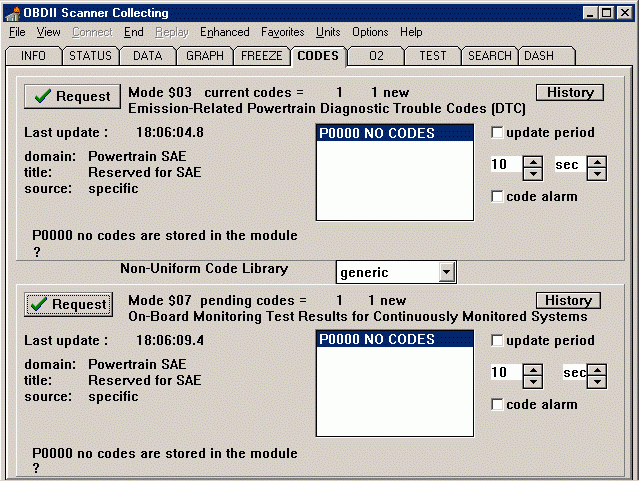Image resolution: width=639 pixels, height=481 pixels.
Task: Enable code alarm checkbox for Mode $03
Action: (497, 196)
